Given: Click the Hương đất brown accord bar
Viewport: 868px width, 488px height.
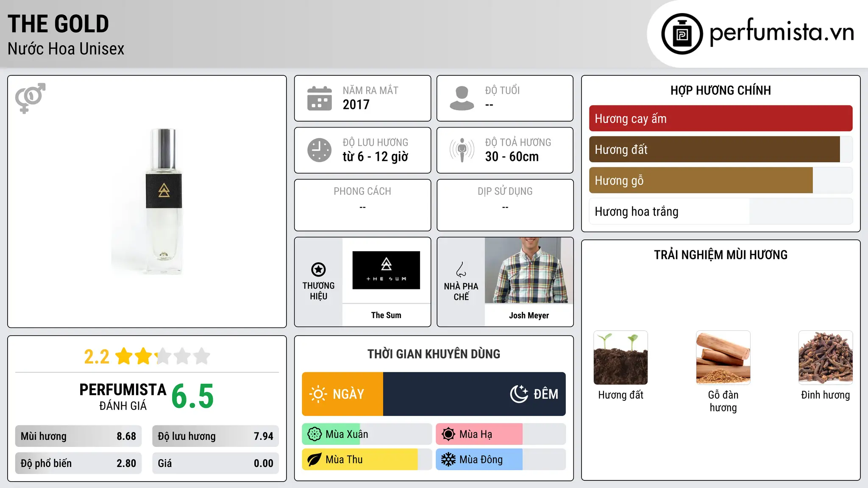Looking at the screenshot, I should tap(715, 150).
